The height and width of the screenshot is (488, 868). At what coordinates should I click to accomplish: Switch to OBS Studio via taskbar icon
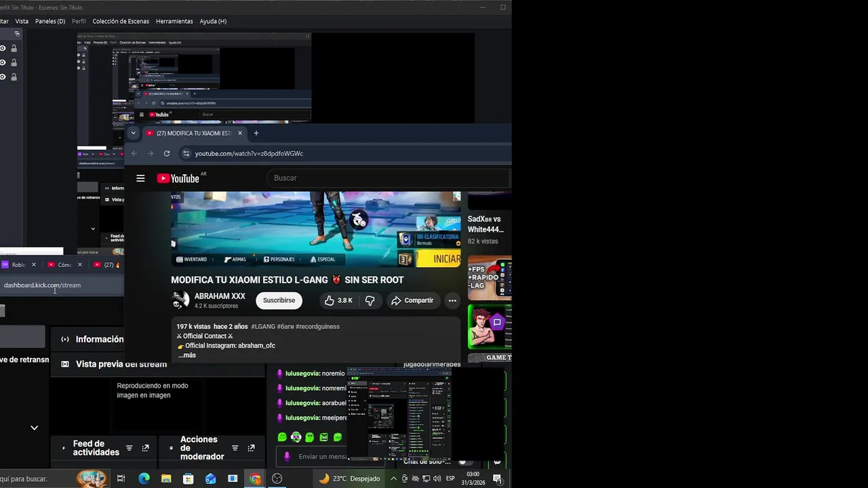277,479
